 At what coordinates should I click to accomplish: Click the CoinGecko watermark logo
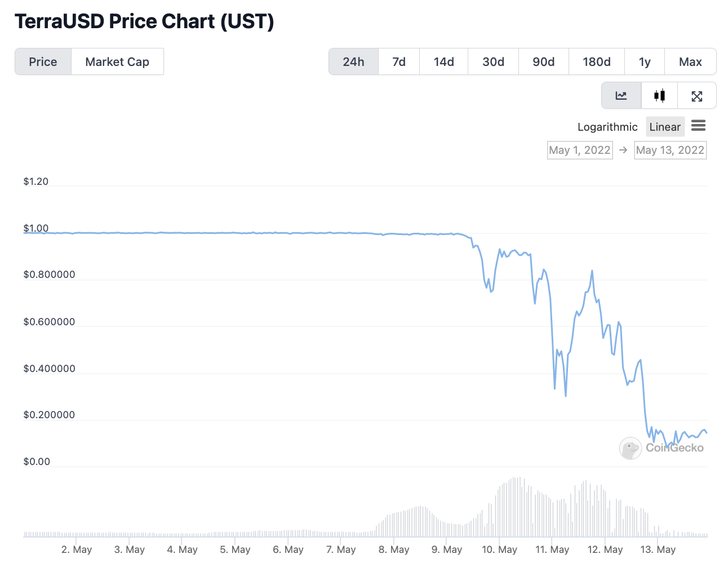662,448
